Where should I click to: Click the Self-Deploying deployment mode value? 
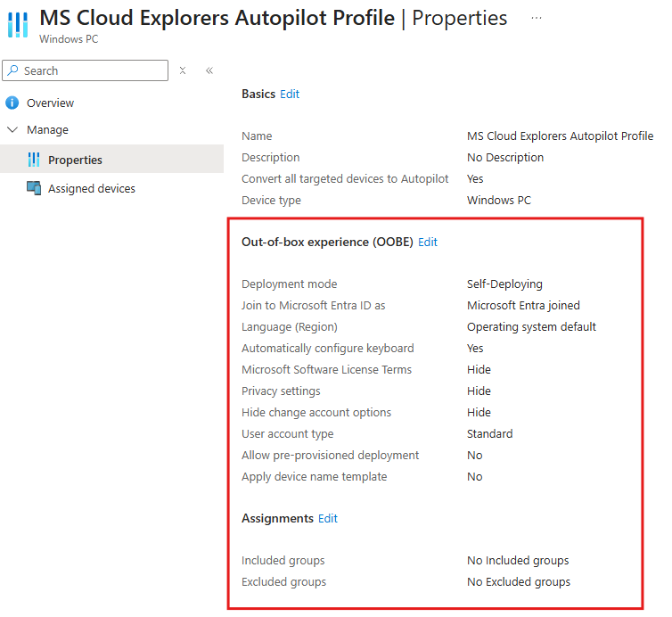tap(504, 284)
